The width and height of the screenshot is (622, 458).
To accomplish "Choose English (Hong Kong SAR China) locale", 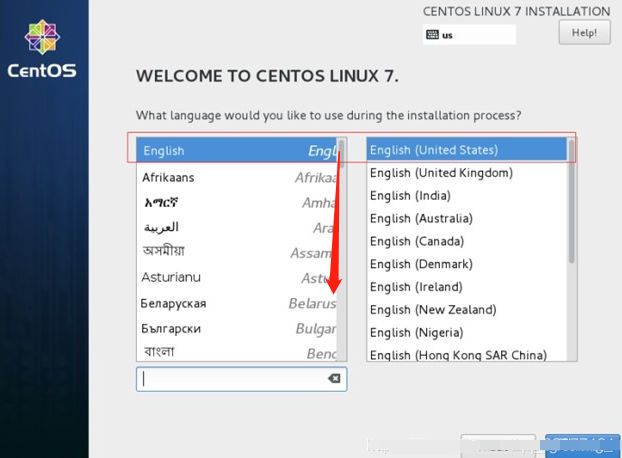I will (x=467, y=353).
